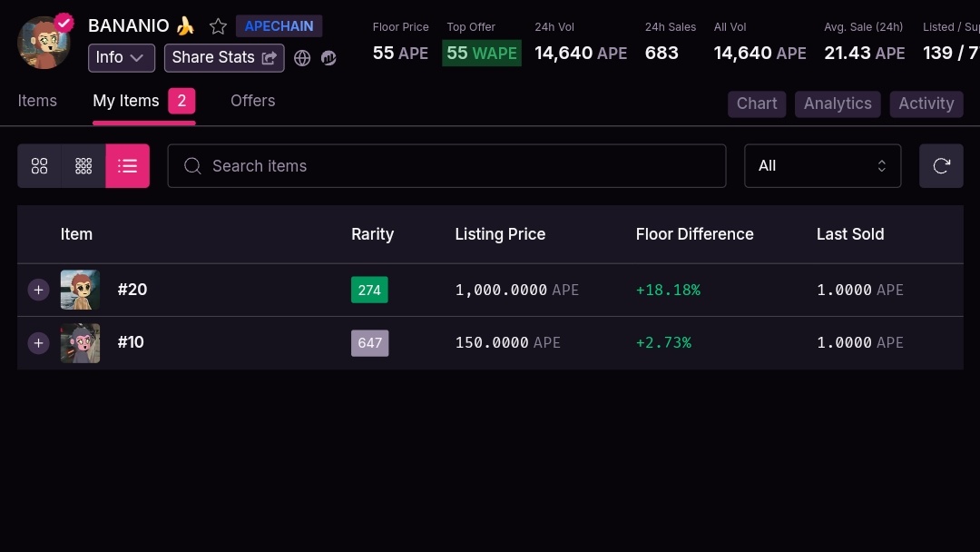Click the rarity badge 274
This screenshot has width=980, height=552.
pos(369,290)
